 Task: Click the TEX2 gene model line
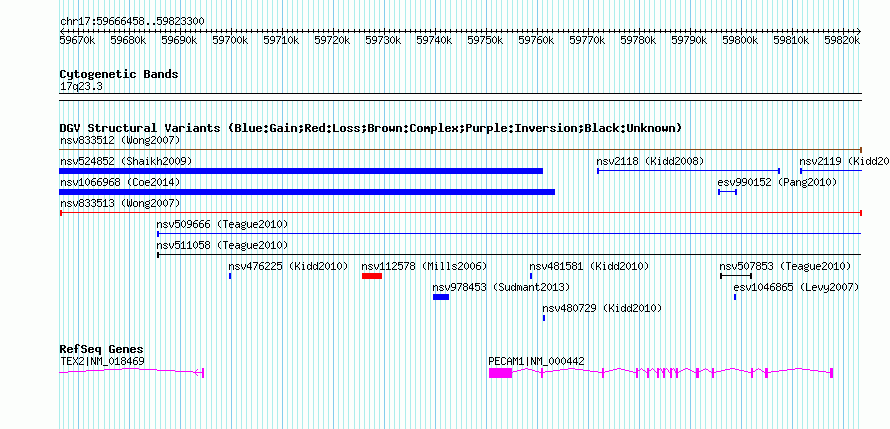[132, 372]
